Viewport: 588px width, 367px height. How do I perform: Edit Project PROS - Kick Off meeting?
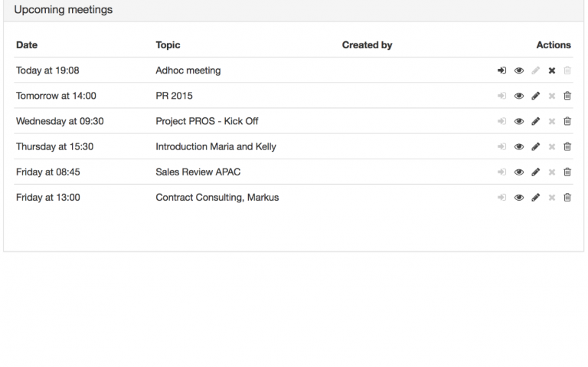(x=535, y=121)
